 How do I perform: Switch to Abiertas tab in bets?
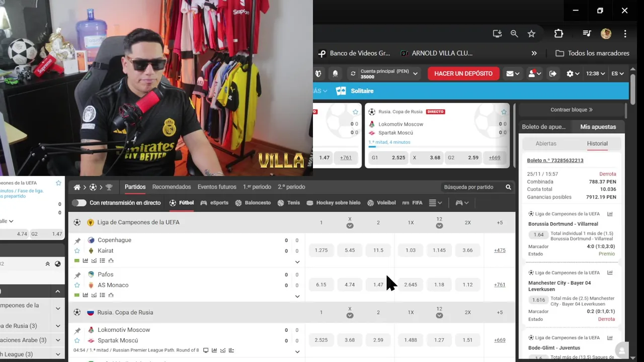(546, 144)
